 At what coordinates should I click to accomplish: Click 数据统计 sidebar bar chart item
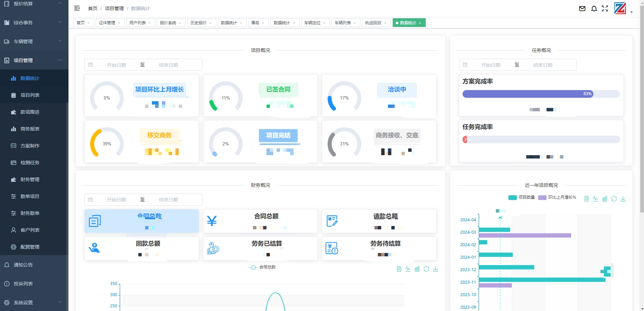(x=34, y=78)
